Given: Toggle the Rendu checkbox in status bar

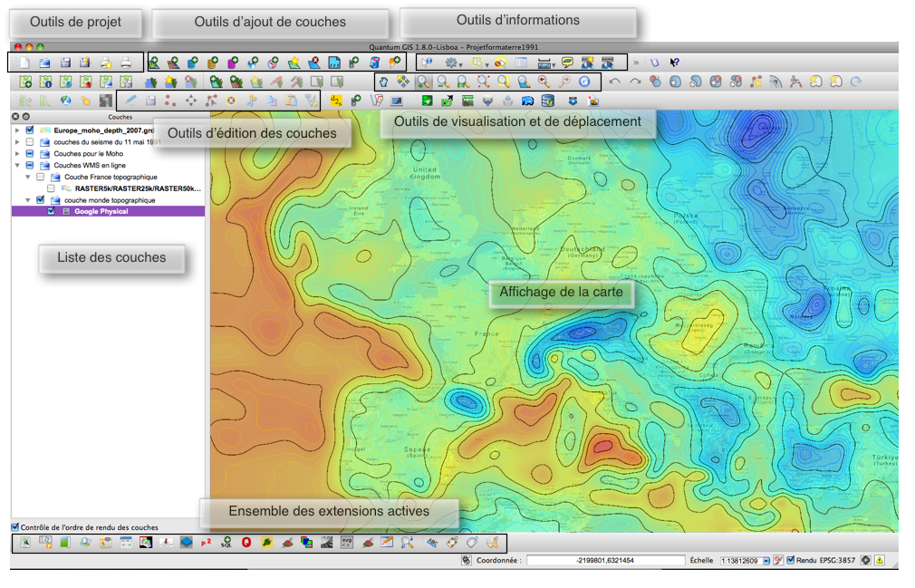Looking at the screenshot, I should coord(791,561).
